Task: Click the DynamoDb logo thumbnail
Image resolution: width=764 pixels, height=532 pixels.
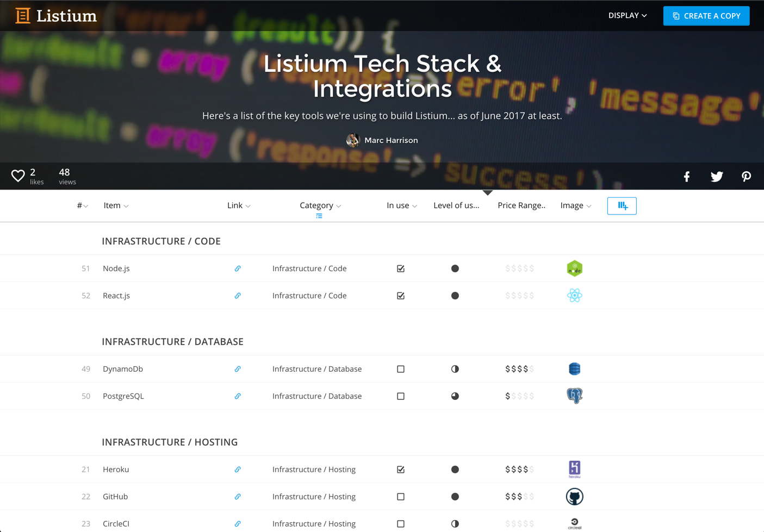Action: [x=575, y=369]
